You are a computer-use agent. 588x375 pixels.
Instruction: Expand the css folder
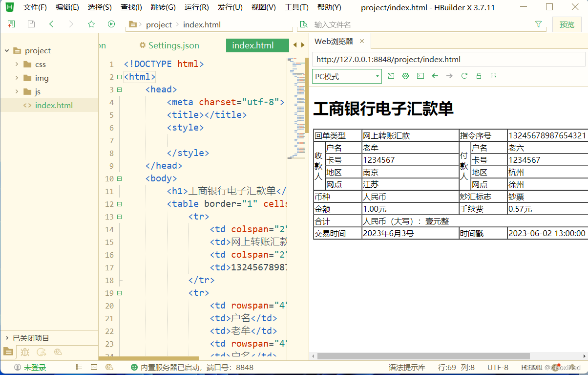coord(17,64)
